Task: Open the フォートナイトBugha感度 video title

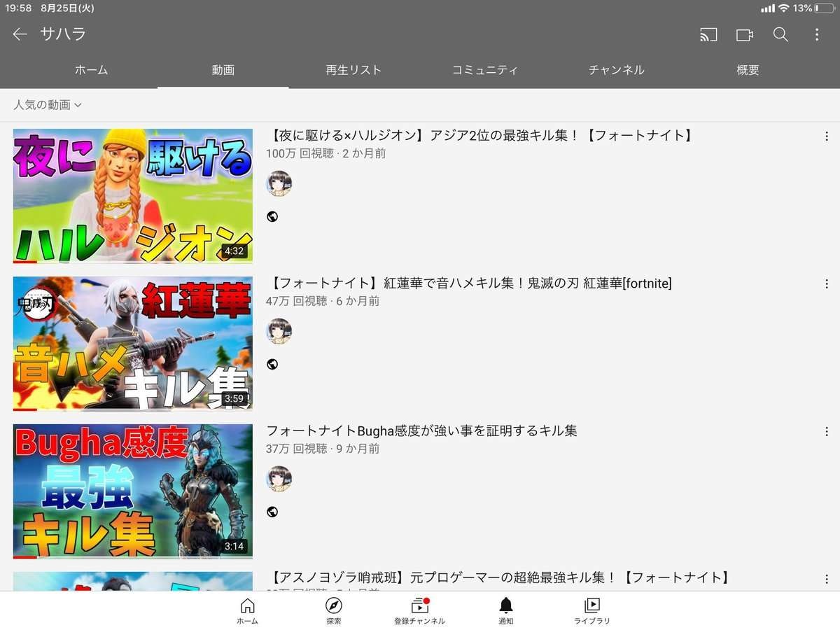Action: pyautogui.click(x=421, y=431)
